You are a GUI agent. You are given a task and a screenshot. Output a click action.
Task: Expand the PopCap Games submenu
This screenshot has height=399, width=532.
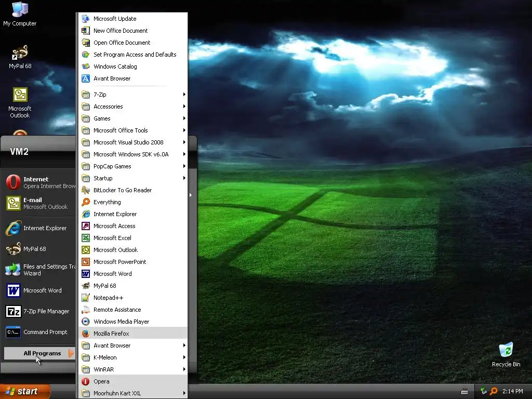(133, 166)
